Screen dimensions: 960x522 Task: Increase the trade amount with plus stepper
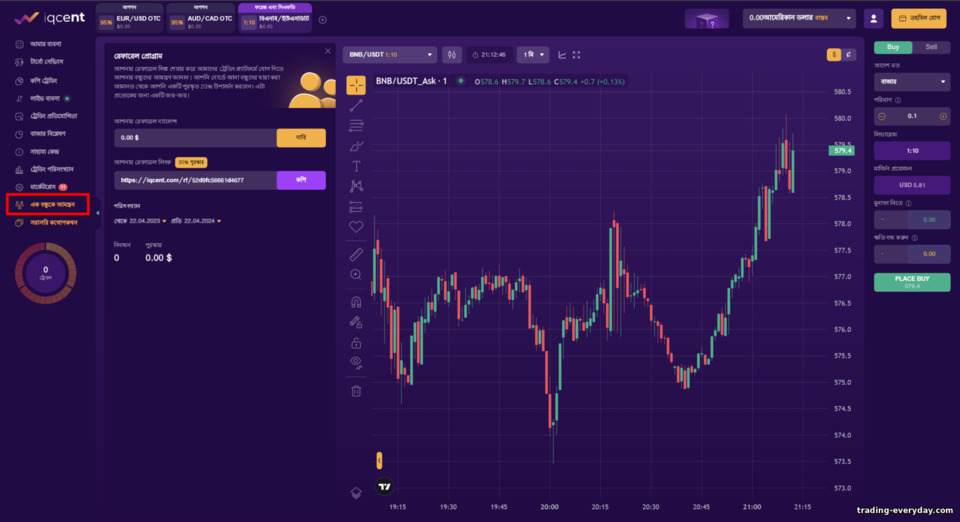(943, 116)
